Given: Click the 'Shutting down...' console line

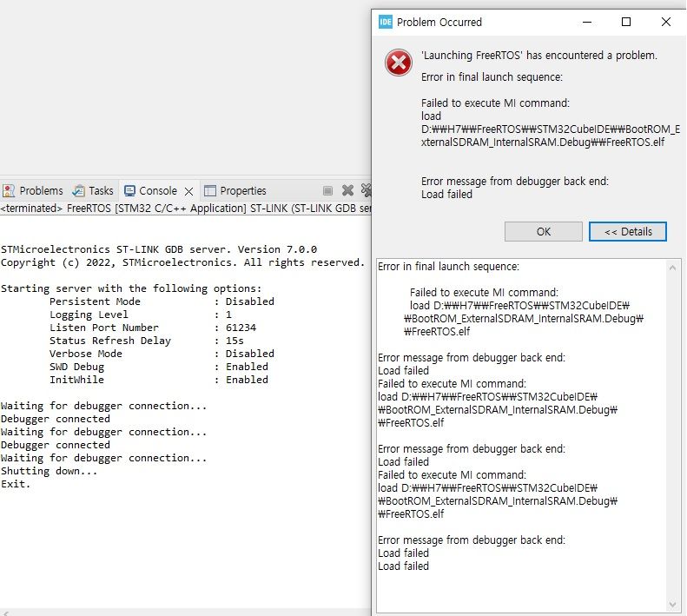Looking at the screenshot, I should (x=49, y=471).
